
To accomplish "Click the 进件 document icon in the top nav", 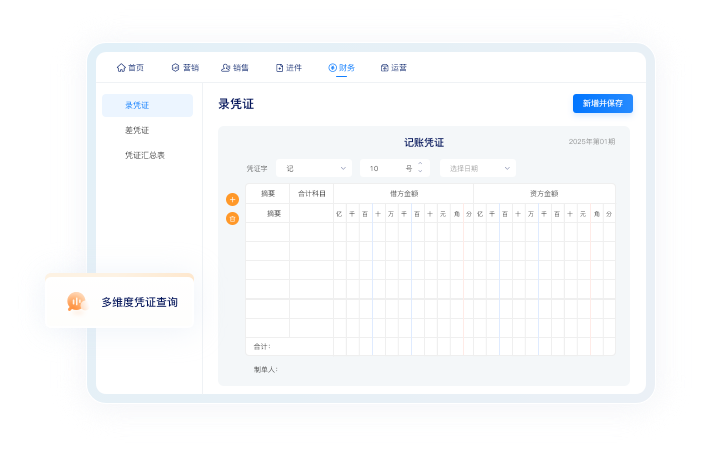I will click(279, 68).
